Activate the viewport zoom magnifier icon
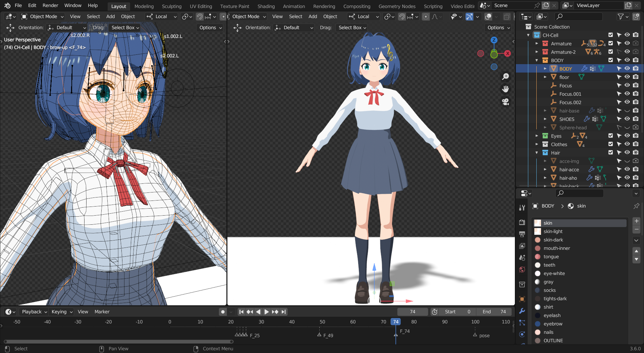The image size is (644, 353). 506,76
